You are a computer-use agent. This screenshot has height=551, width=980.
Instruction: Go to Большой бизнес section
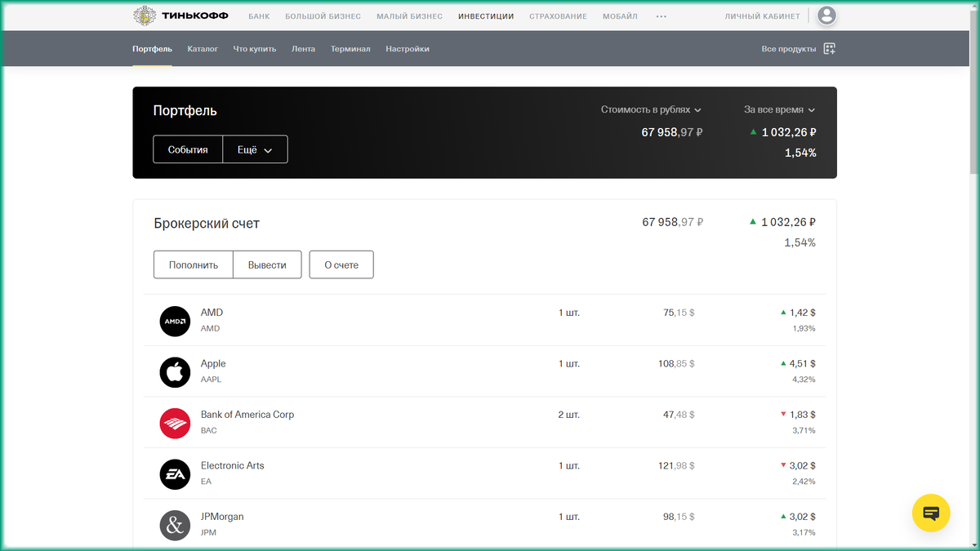[323, 16]
